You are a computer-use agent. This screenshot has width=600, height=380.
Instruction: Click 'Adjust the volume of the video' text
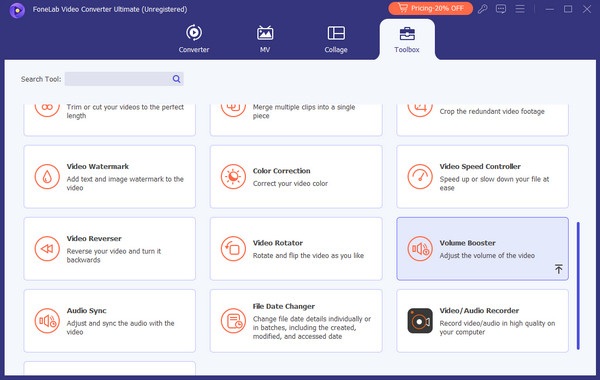tap(487, 255)
